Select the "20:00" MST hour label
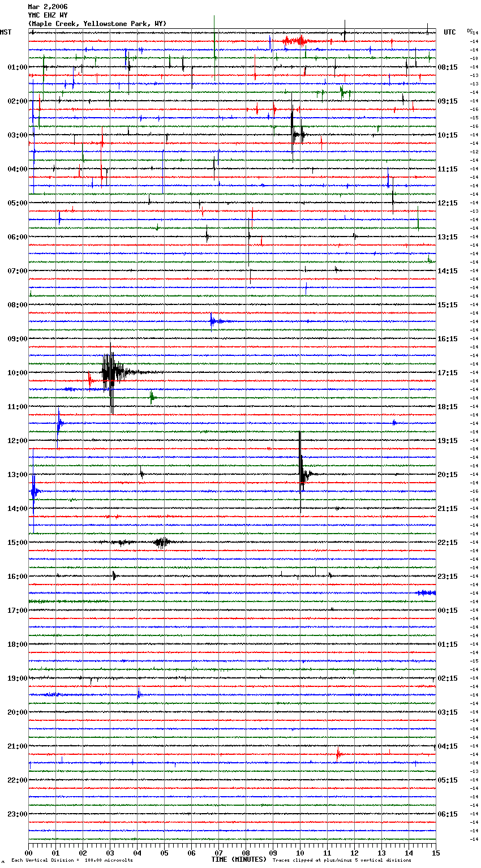 tap(18, 712)
